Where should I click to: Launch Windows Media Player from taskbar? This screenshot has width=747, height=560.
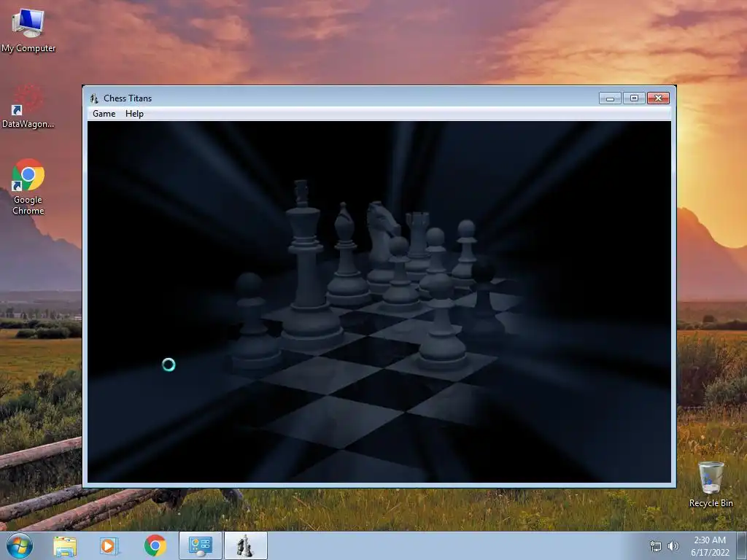point(109,545)
